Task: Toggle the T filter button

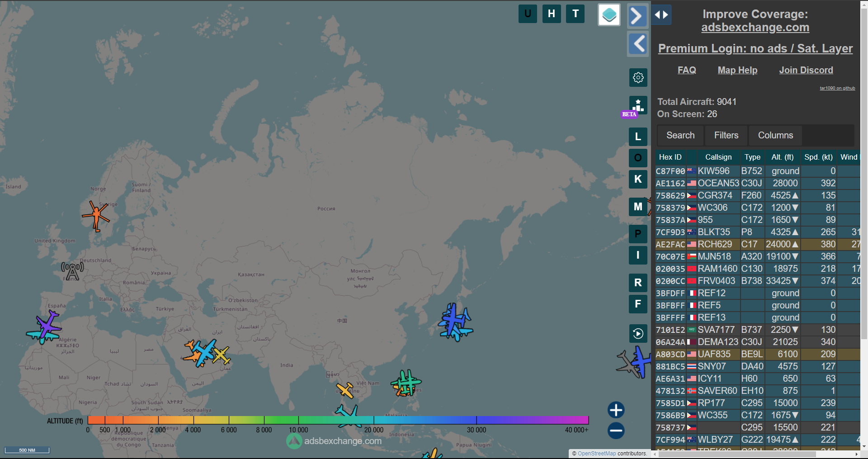Action: tap(576, 14)
